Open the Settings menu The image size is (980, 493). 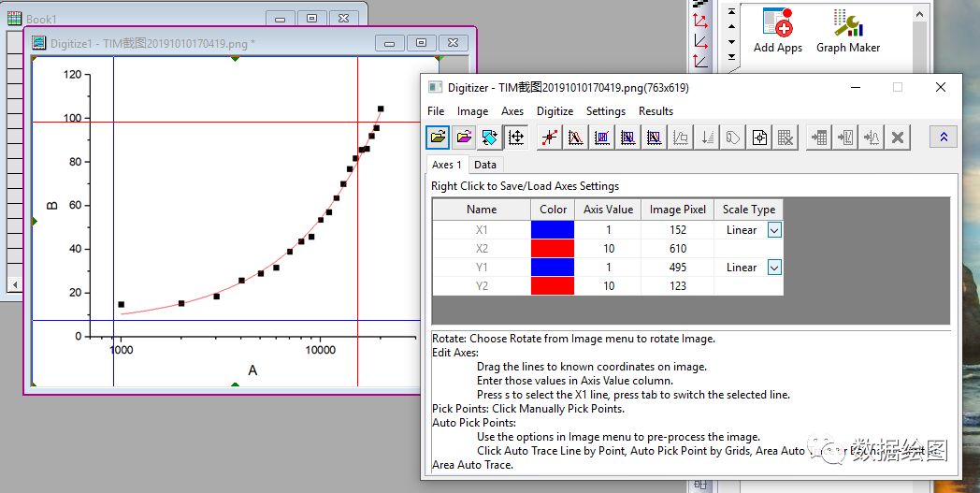[x=606, y=111]
